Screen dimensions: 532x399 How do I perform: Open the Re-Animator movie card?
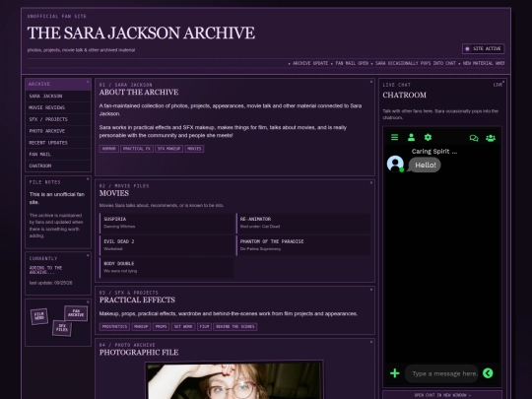[303, 223]
